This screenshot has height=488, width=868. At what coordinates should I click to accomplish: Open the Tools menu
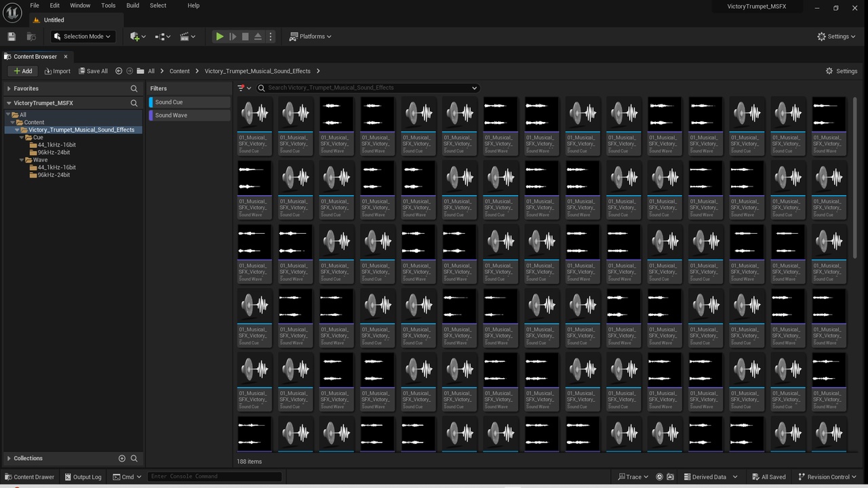pos(108,5)
